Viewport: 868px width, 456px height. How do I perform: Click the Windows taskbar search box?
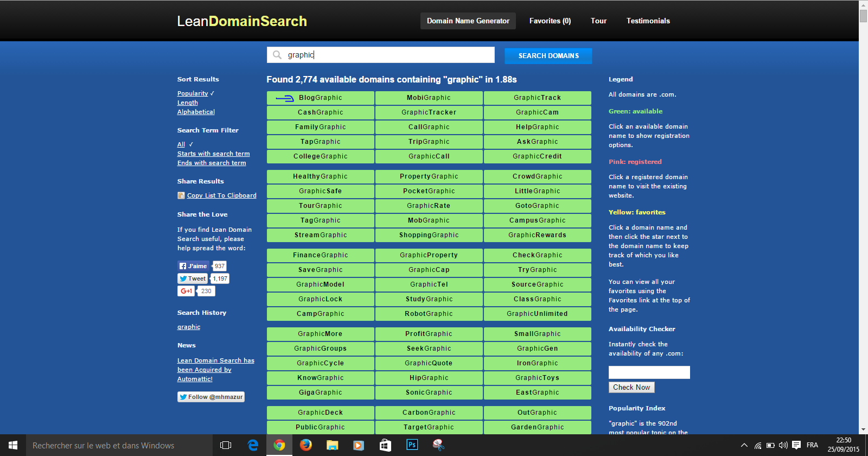(119, 445)
